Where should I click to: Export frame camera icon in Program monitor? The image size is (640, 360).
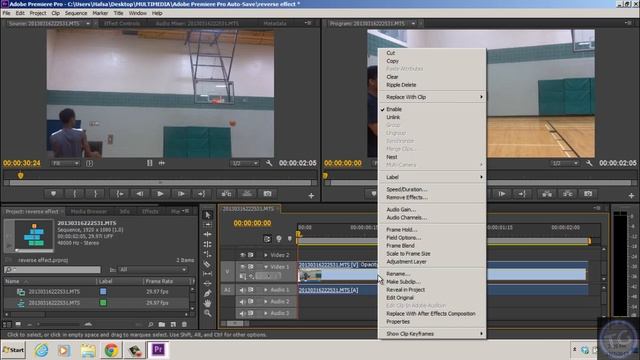coord(588,194)
